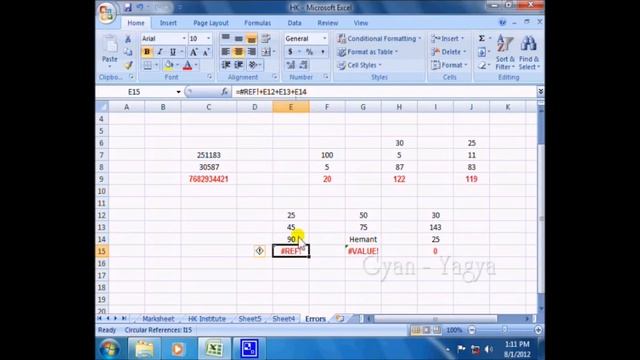Click Sort & Filter button
Image resolution: width=640 pixels, height=360 pixels.
(x=505, y=52)
